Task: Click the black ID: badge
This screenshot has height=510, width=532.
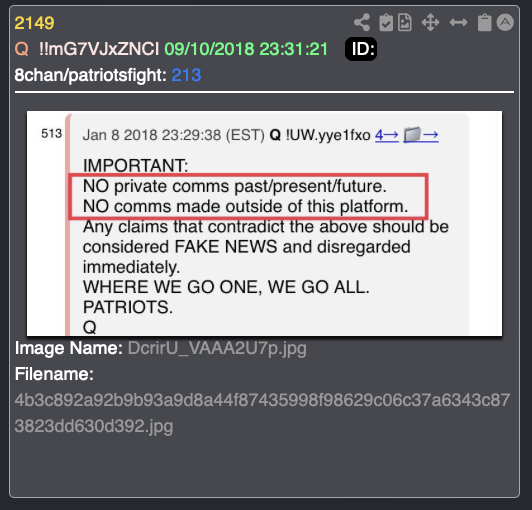Action: pyautogui.click(x=361, y=49)
